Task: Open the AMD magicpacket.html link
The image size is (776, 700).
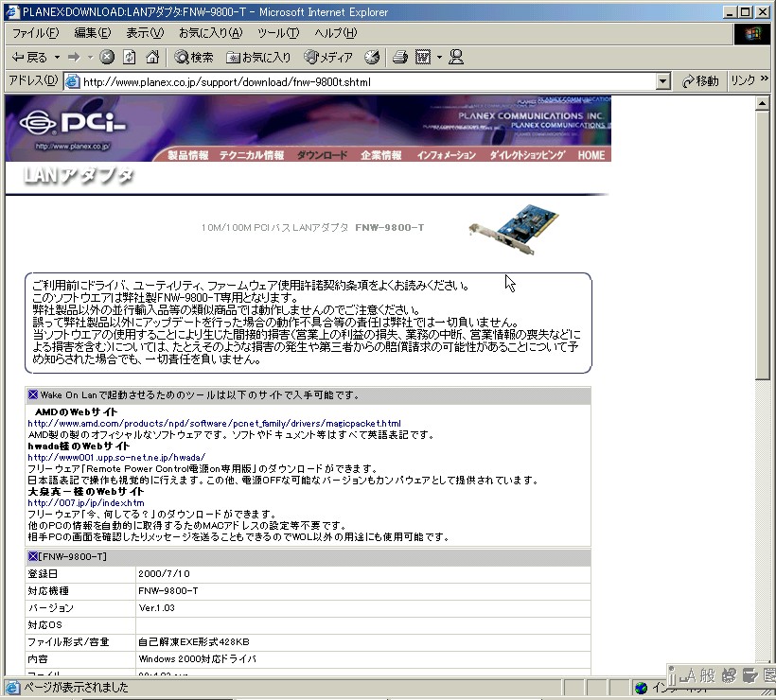Action: 214,424
